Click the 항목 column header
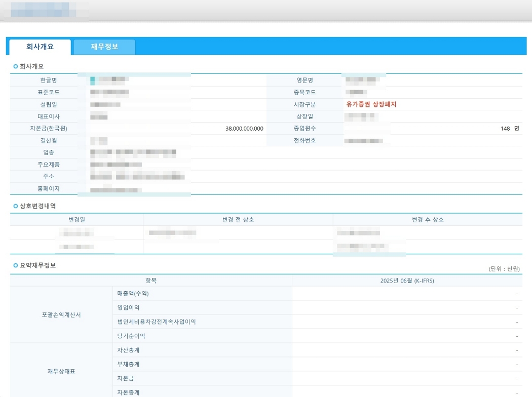 [x=151, y=281]
